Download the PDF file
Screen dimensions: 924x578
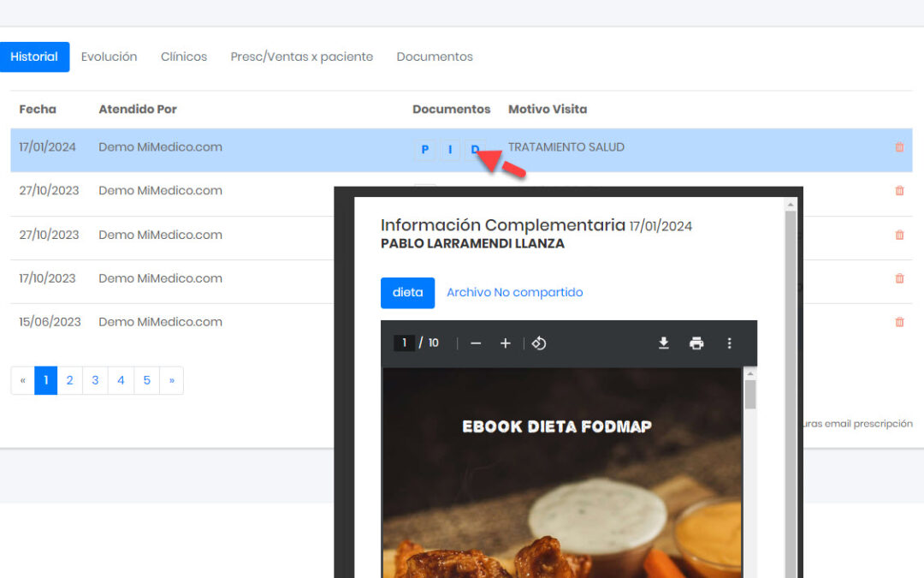pyautogui.click(x=664, y=343)
